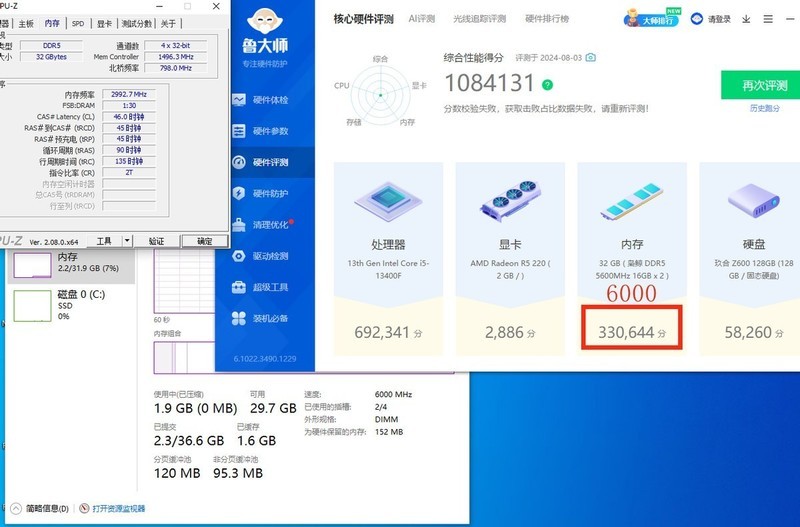Click 2992.7 MHz memory frequency value
The width and height of the screenshot is (800, 527).
pos(129,94)
